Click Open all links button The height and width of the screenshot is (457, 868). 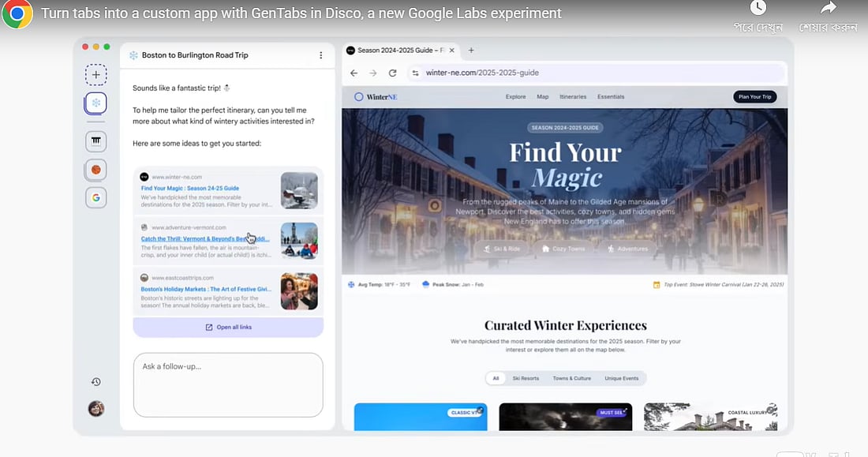[228, 327]
